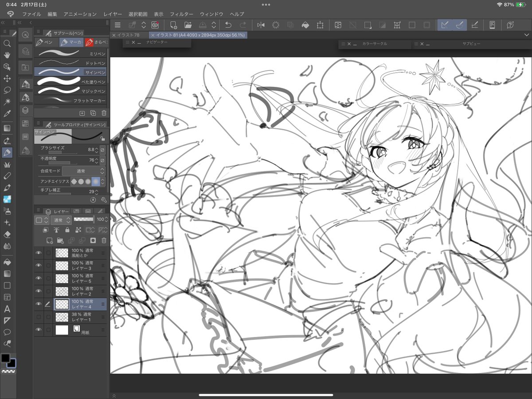Image resolution: width=532 pixels, height=399 pixels.
Task: Open Clip Studio spiral icon
Action: click(155, 25)
